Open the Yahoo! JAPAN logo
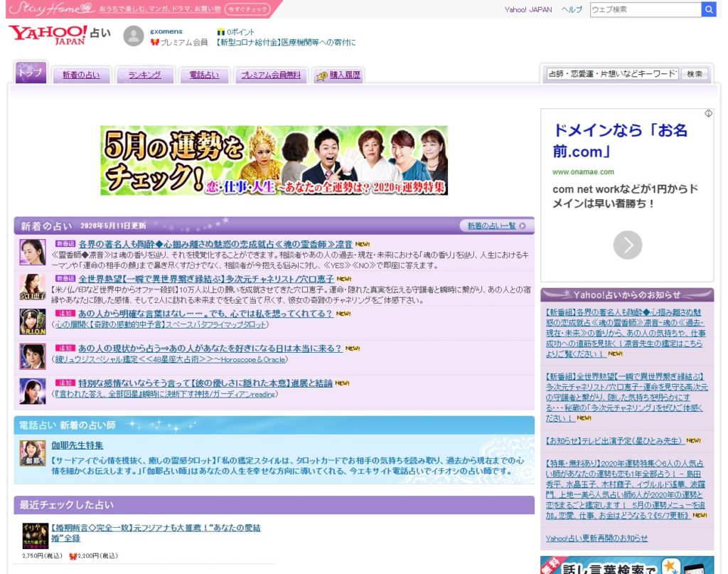Image resolution: width=728 pixels, height=574 pixels. coord(48,35)
